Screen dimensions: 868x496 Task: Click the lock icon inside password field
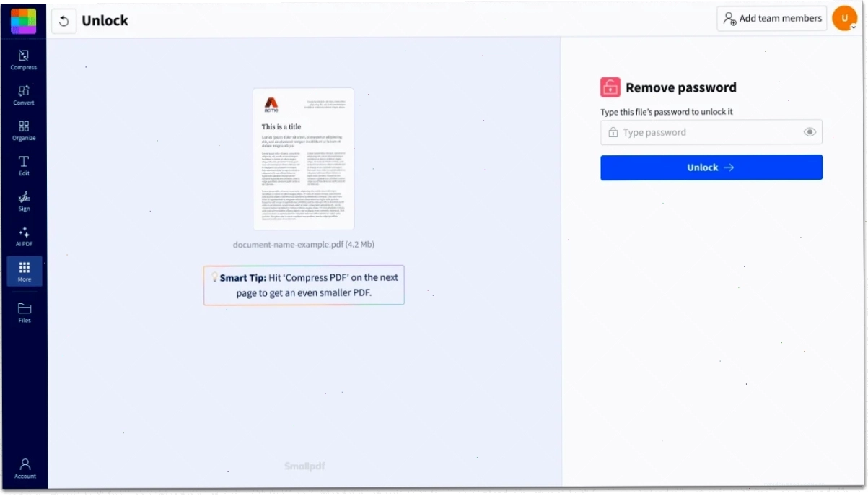(x=613, y=132)
